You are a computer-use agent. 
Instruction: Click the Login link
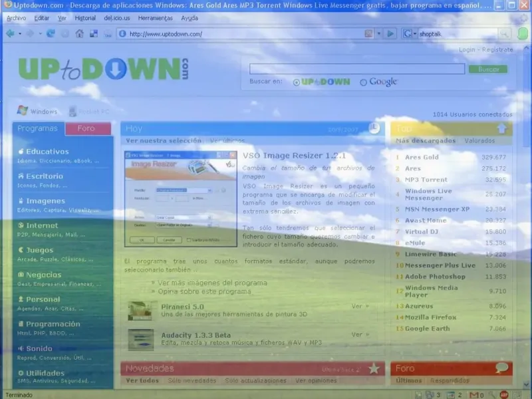[x=467, y=50]
